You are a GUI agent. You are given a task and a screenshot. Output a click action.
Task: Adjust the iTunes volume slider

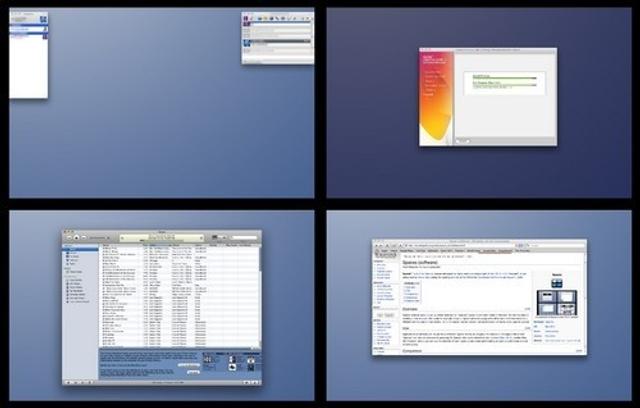coord(97,237)
